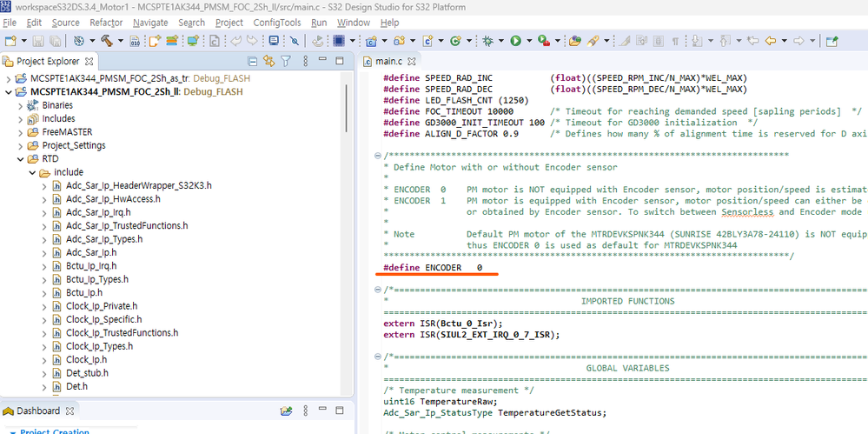Open the Refactor menu
Image resolution: width=868 pixels, height=434 pixels.
tap(106, 23)
